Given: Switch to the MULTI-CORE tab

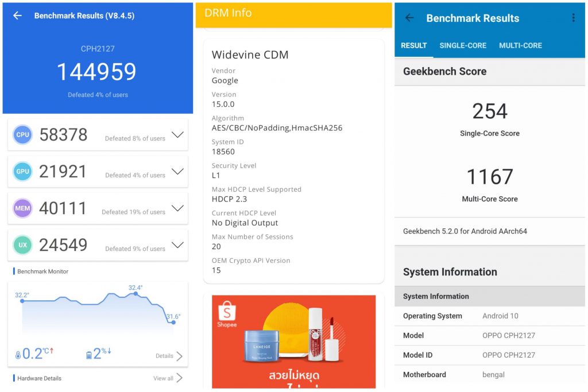Looking at the screenshot, I should pos(520,45).
